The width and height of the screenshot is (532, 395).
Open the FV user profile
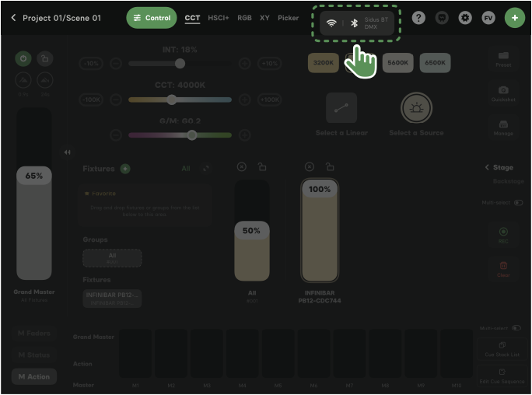[x=488, y=18]
